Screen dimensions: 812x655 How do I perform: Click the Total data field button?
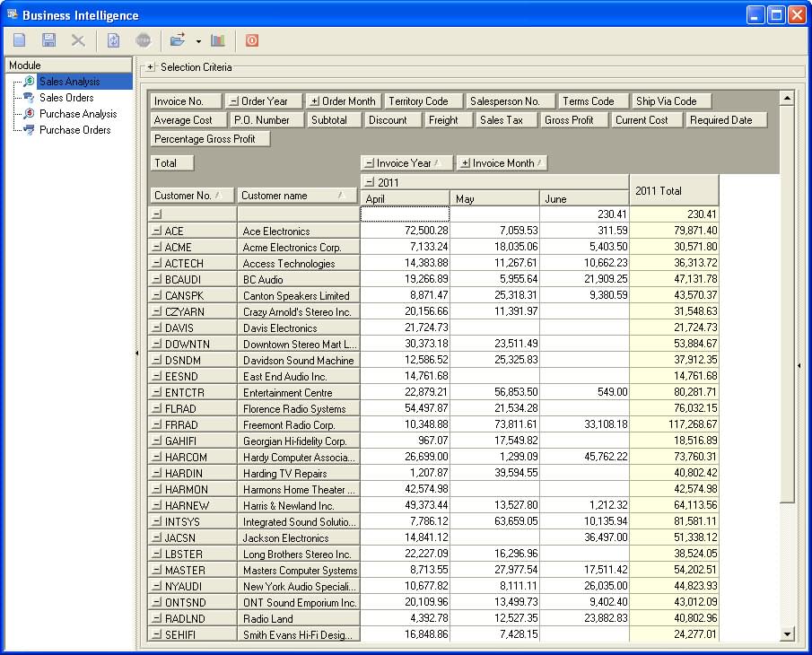(171, 163)
